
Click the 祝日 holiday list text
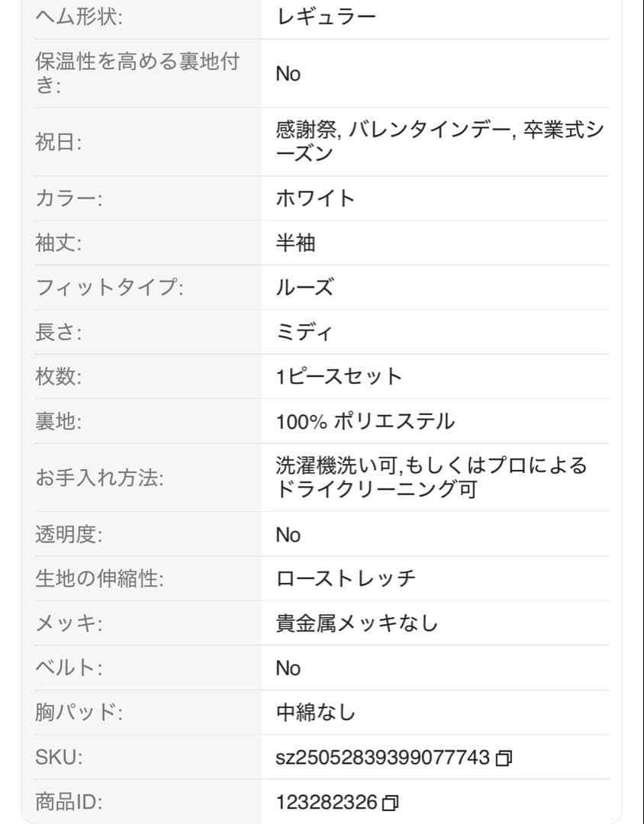pos(440,142)
